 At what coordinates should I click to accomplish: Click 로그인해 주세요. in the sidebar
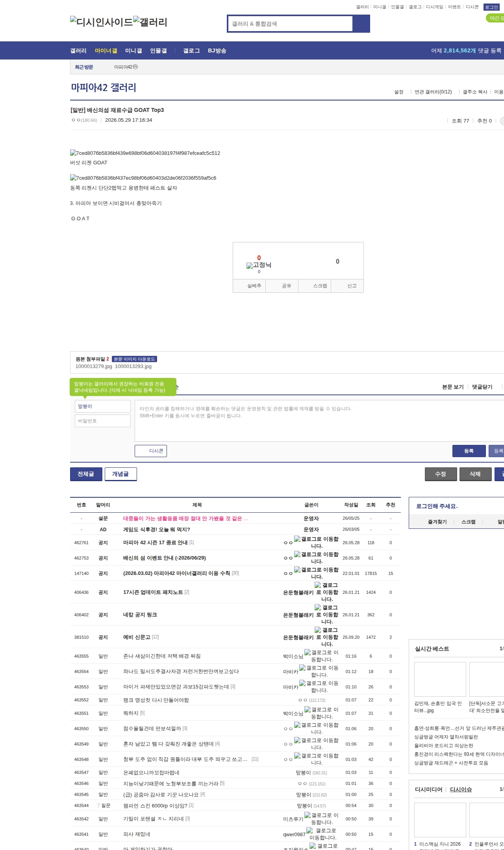tap(437, 506)
